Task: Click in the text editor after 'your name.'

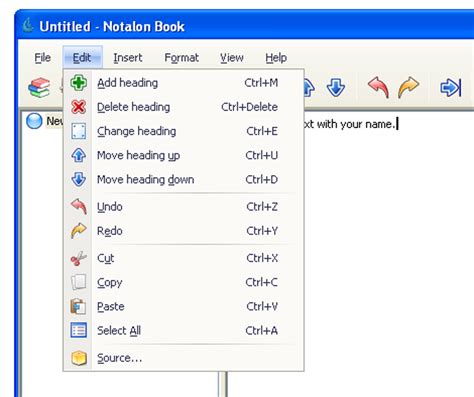Action: (x=397, y=124)
